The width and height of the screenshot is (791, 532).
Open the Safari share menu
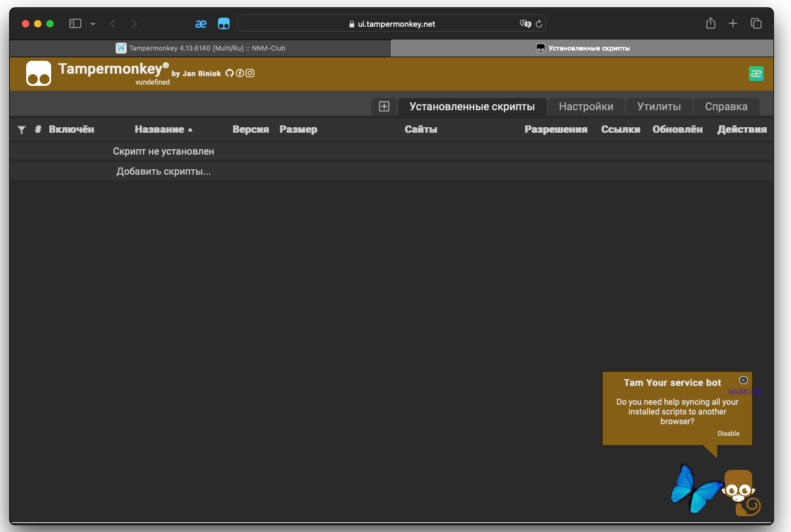(711, 23)
